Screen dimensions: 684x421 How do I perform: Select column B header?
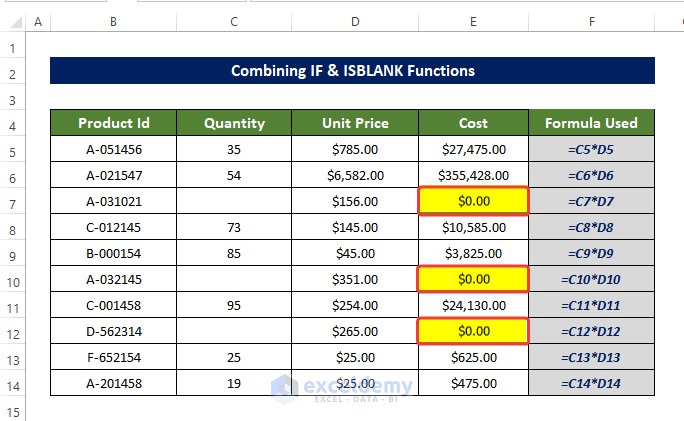click(x=113, y=21)
